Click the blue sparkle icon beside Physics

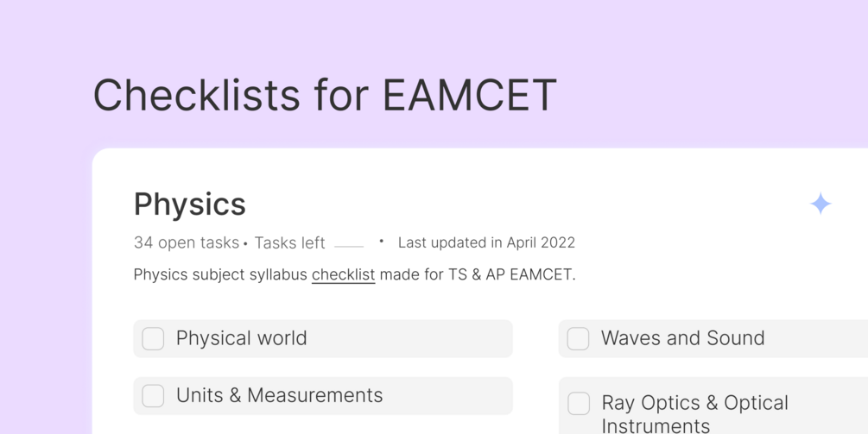tap(820, 204)
